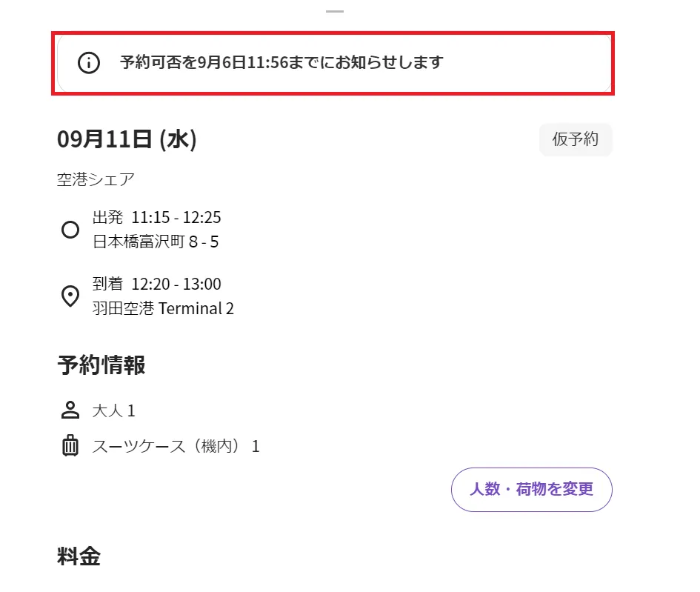Click the 大人 1 passenger count text
Screen dimensions: 700x592
click(113, 410)
